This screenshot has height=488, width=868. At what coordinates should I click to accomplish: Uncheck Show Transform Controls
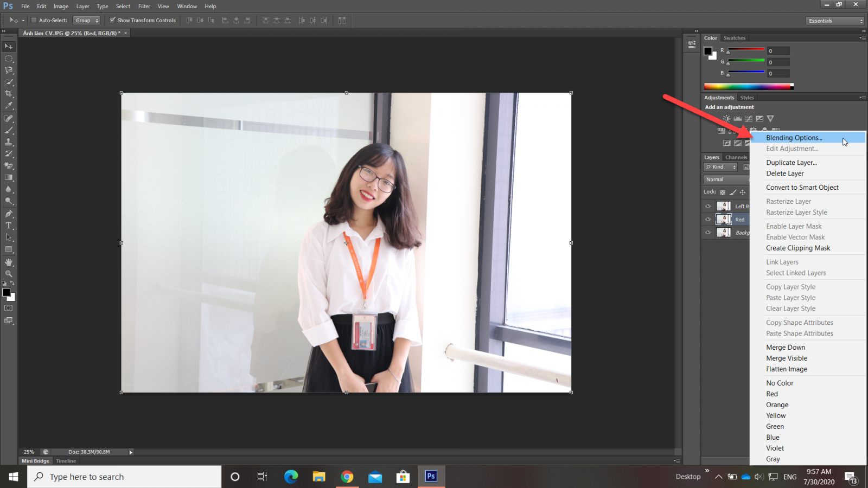click(112, 21)
